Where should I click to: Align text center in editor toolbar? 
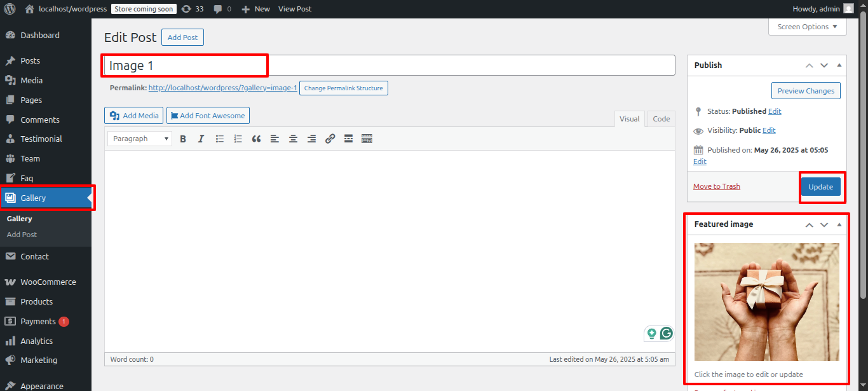coord(293,139)
